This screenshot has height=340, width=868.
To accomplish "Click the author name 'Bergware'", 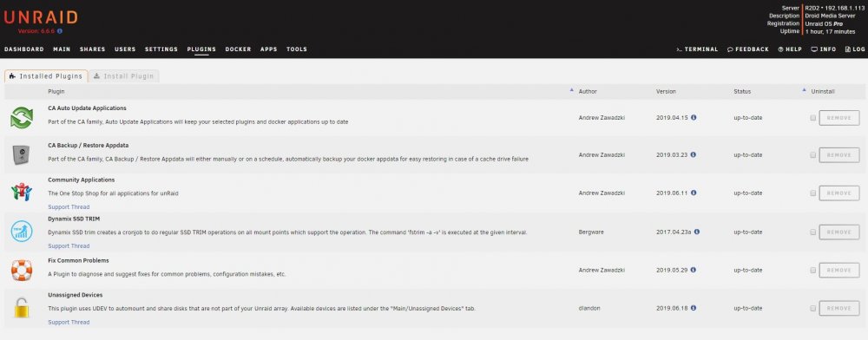I will [x=590, y=232].
